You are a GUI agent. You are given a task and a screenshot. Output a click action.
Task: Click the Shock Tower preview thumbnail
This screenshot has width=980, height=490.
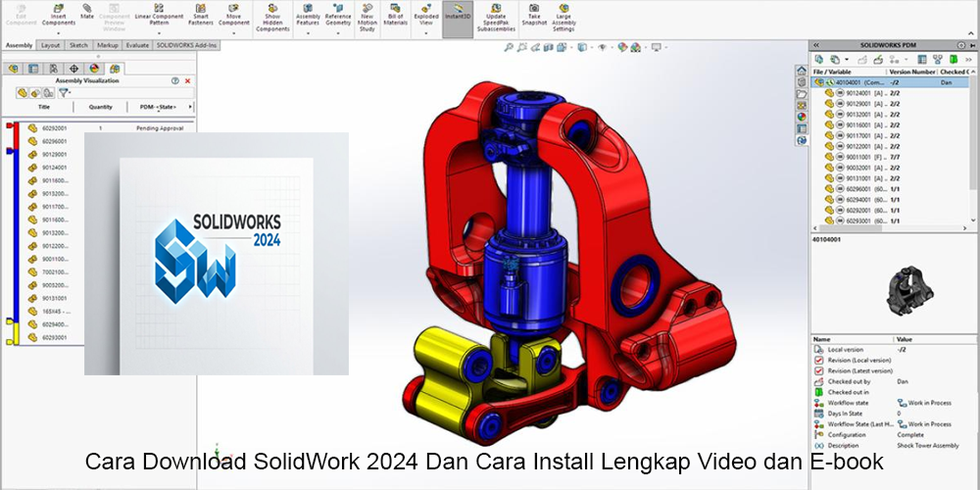(910, 289)
